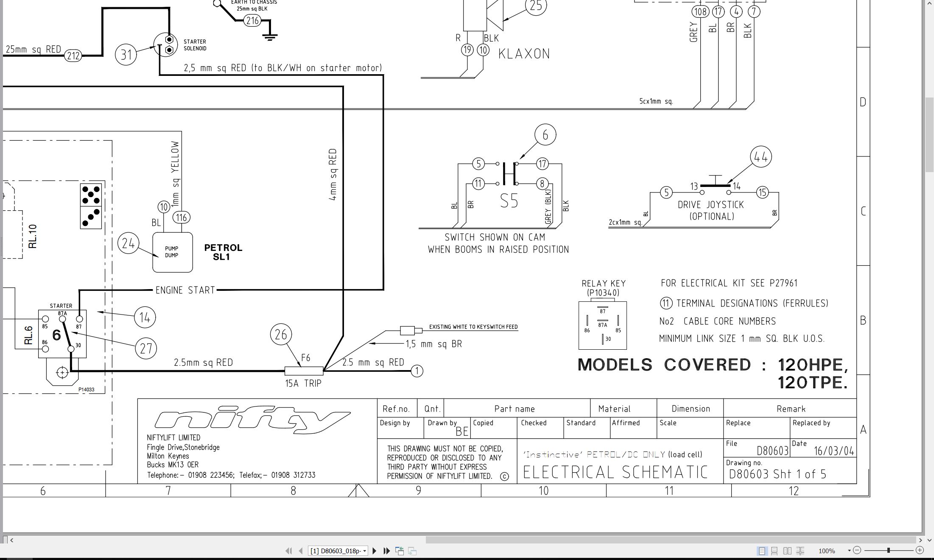This screenshot has height=560, width=934.
Task: Click the date '16/03/04'
Action: tap(833, 451)
